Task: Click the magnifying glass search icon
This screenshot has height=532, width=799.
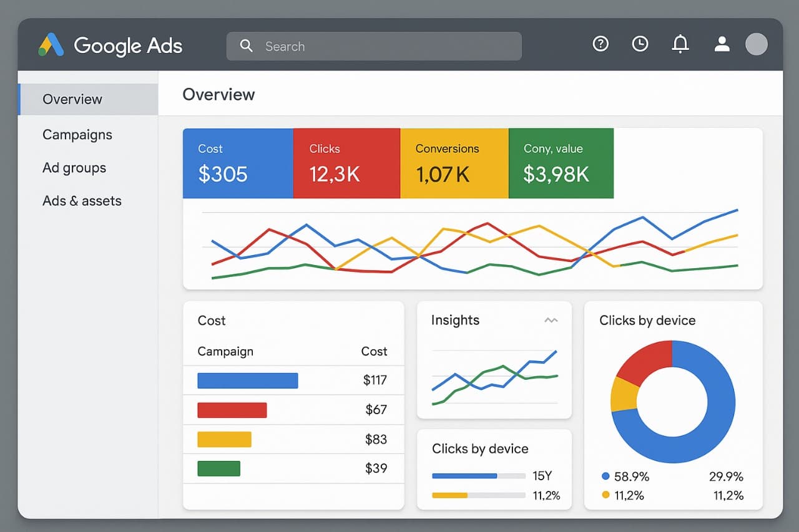Action: pos(247,46)
